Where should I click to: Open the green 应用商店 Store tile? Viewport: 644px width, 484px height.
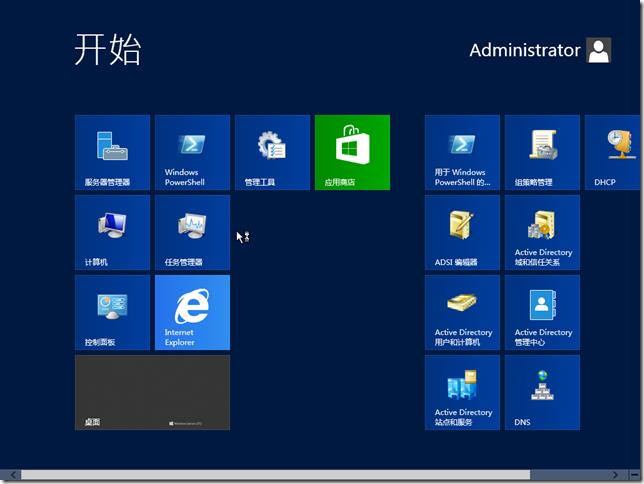click(x=352, y=152)
